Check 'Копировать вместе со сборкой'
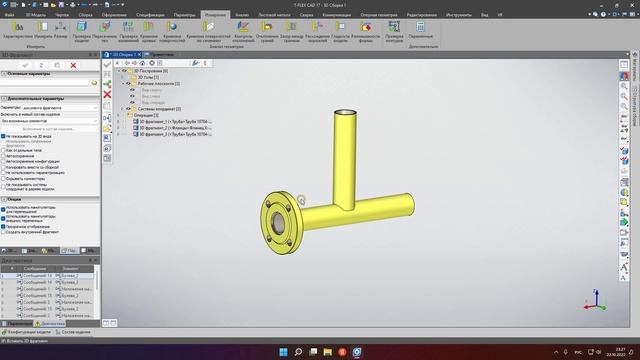Screen dimensions: 640x360 pos(3,167)
